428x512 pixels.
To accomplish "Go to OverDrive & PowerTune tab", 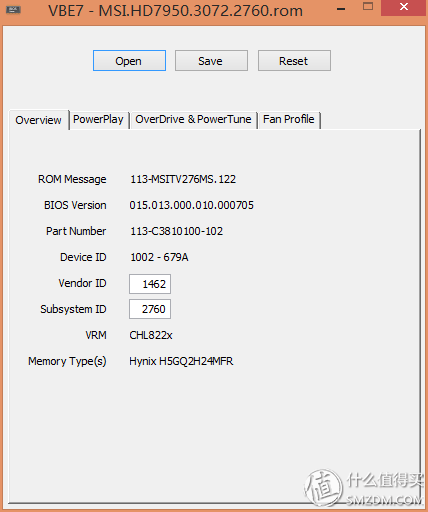I will pyautogui.click(x=194, y=119).
